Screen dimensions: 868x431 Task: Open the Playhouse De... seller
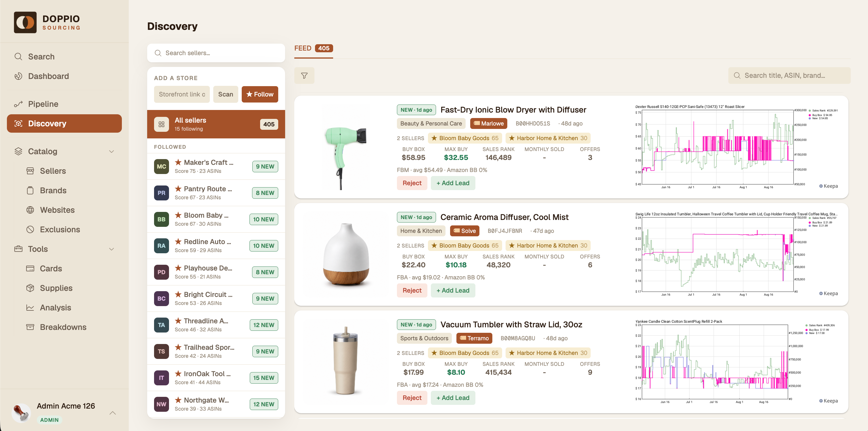tap(216, 272)
